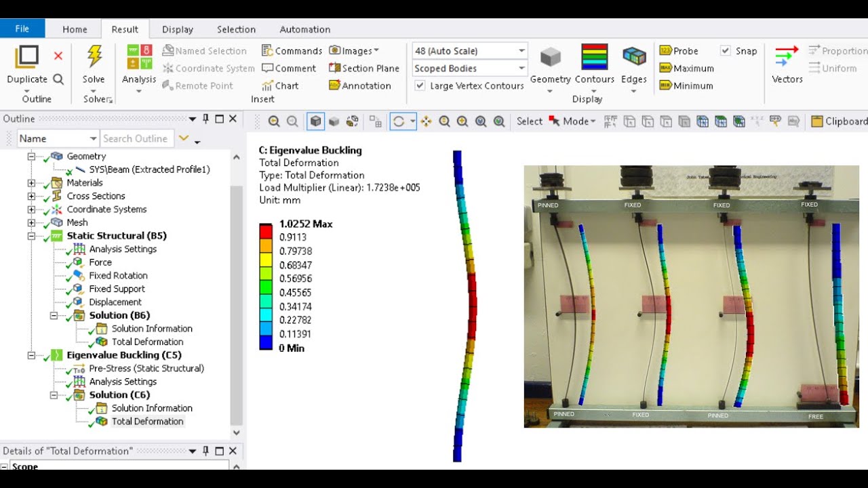Select Solution (C6) in the tree
868x488 pixels.
point(119,395)
